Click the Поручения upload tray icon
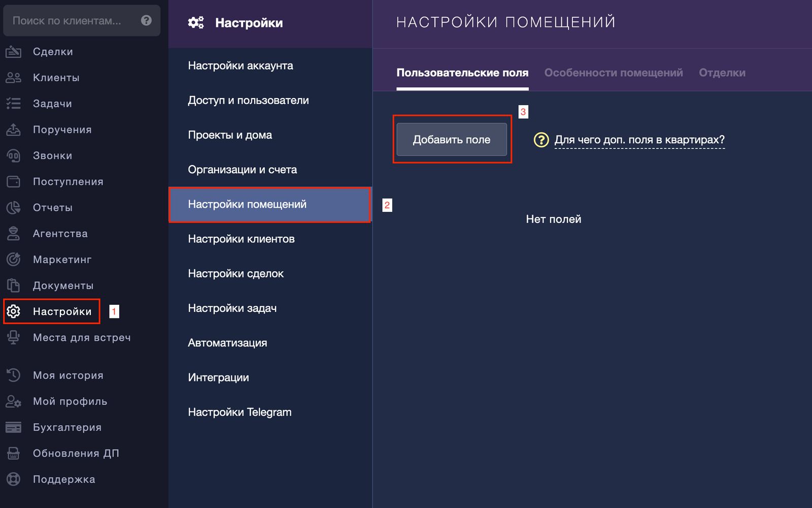Image resolution: width=812 pixels, height=508 pixels. click(14, 130)
